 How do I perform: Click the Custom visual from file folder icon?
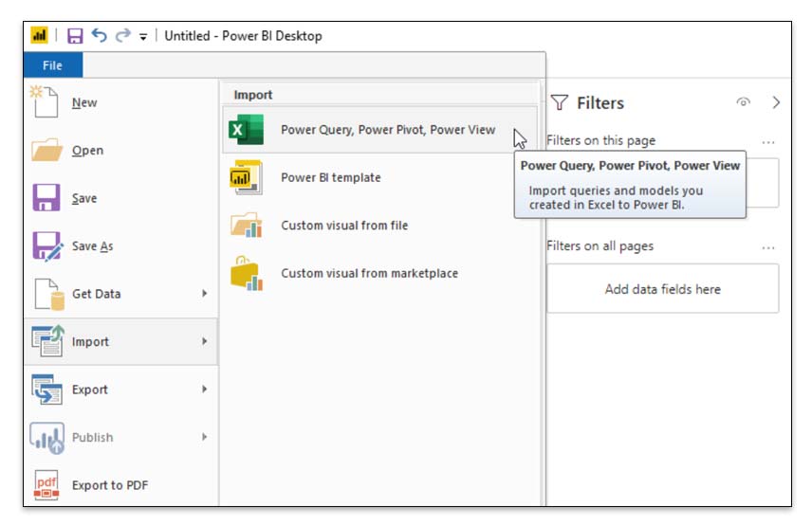pos(247,225)
